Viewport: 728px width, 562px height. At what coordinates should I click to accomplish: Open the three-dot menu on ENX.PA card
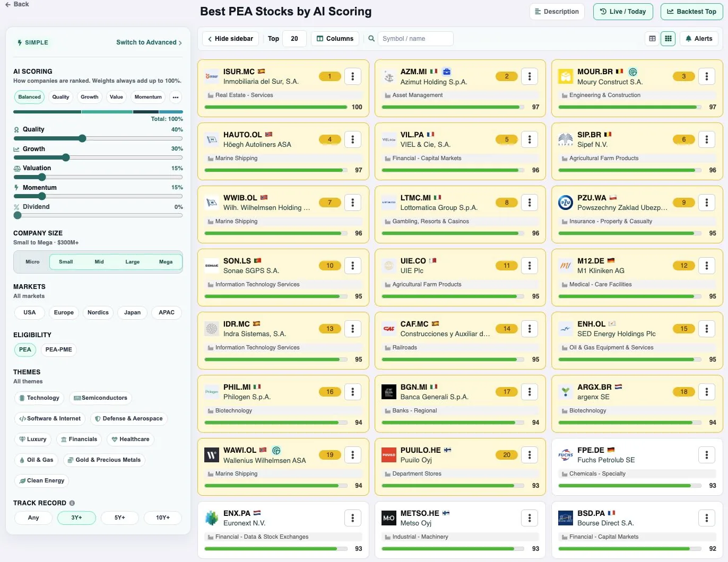pyautogui.click(x=353, y=518)
